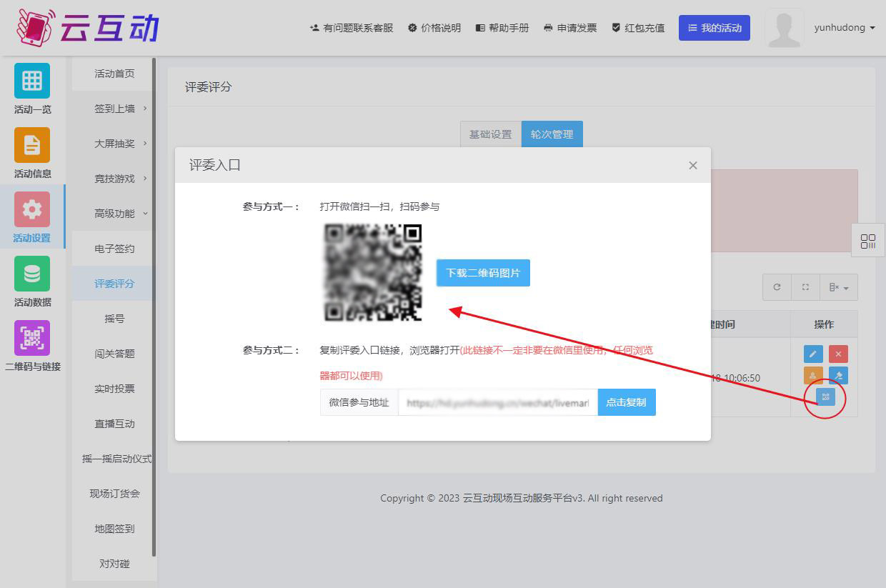
Task: Click the pencil edit icon in 操作 column
Action: 813,354
